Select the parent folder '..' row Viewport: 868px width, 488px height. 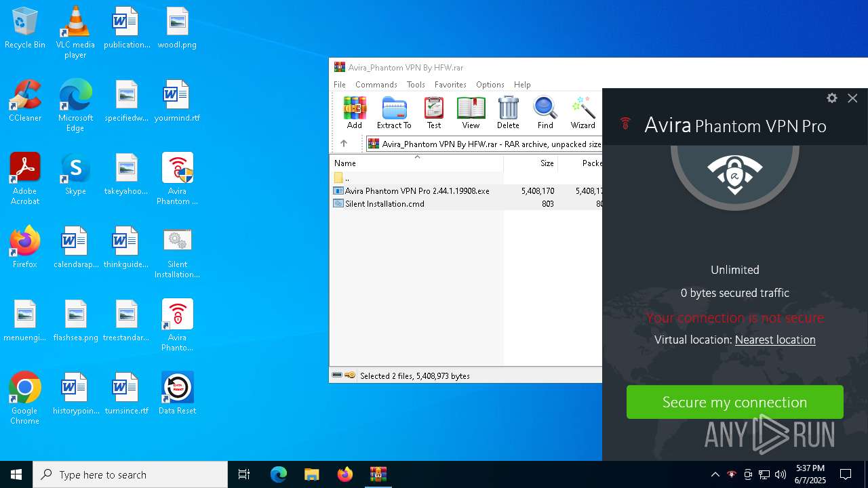coord(466,178)
